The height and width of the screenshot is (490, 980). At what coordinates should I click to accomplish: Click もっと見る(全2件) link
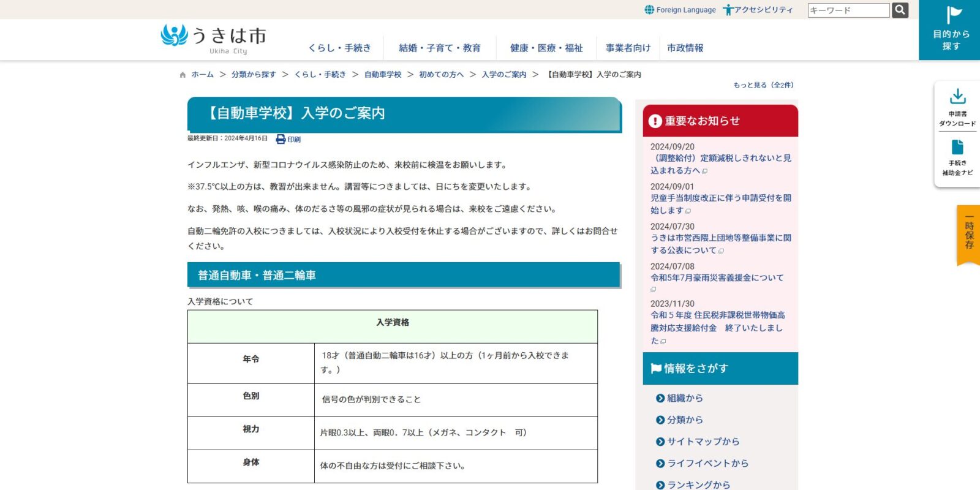(763, 85)
